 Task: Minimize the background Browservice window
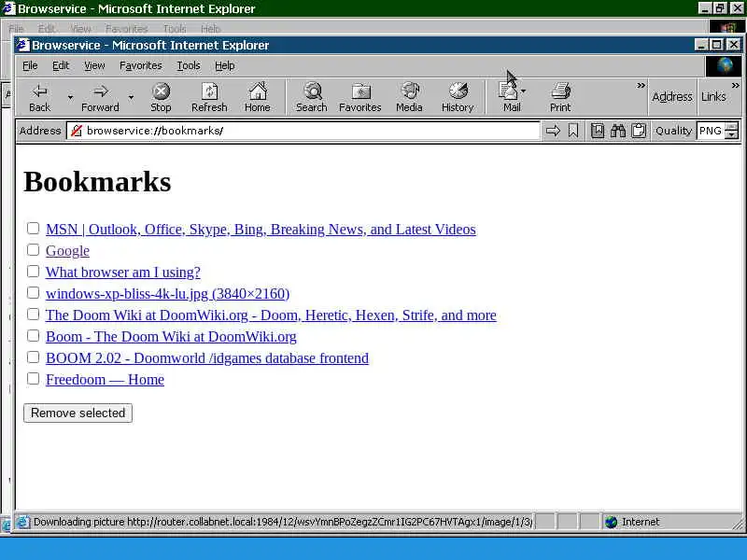click(x=705, y=8)
